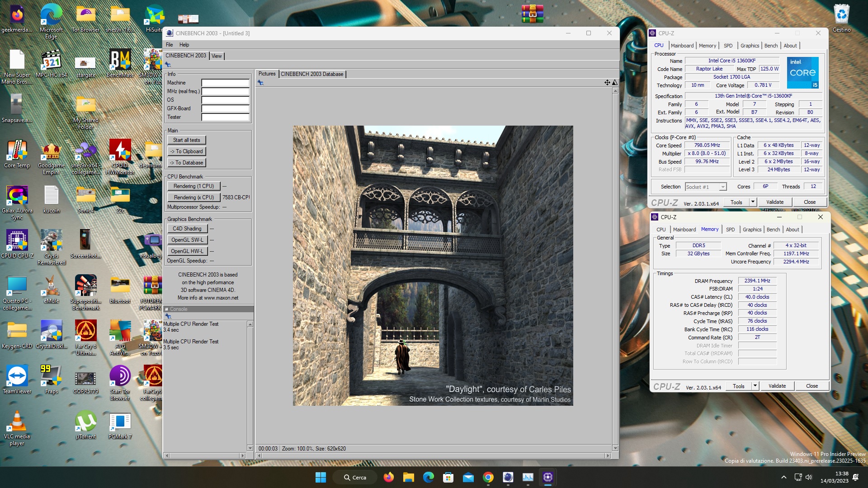Viewport: 868px width, 488px height.
Task: Open PCMark 7 desktop icon
Action: point(120,425)
